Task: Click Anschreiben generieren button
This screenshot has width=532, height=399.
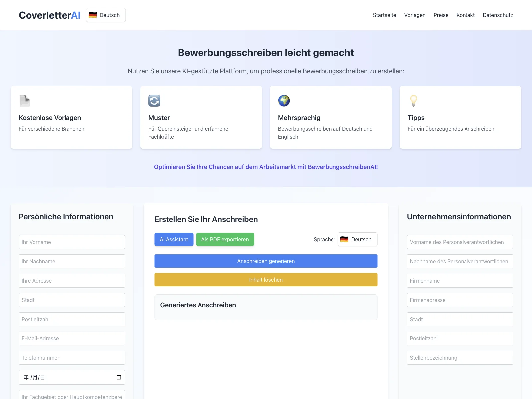Action: [266, 261]
